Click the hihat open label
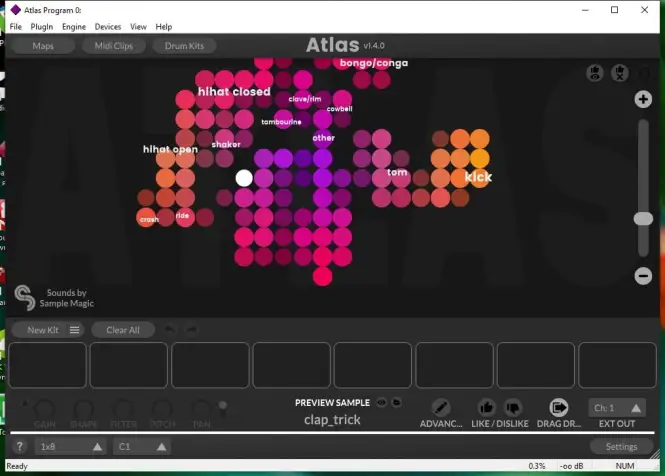Viewport: 665px width, 476px height. coord(170,149)
